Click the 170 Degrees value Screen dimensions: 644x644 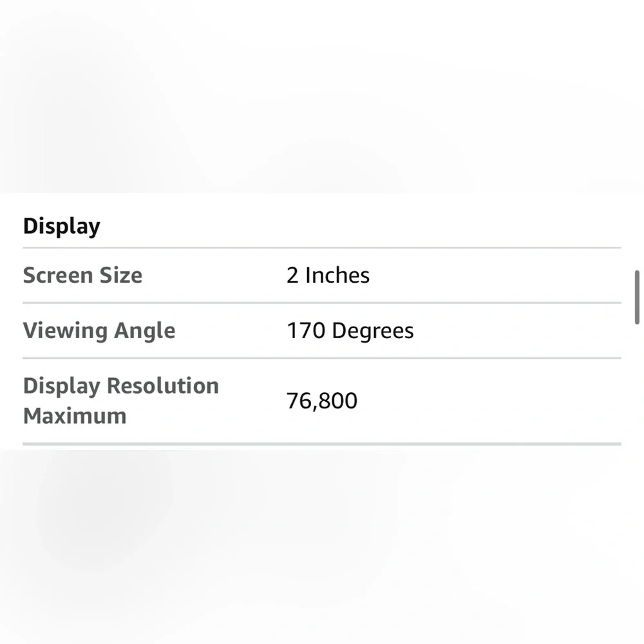coord(350,331)
